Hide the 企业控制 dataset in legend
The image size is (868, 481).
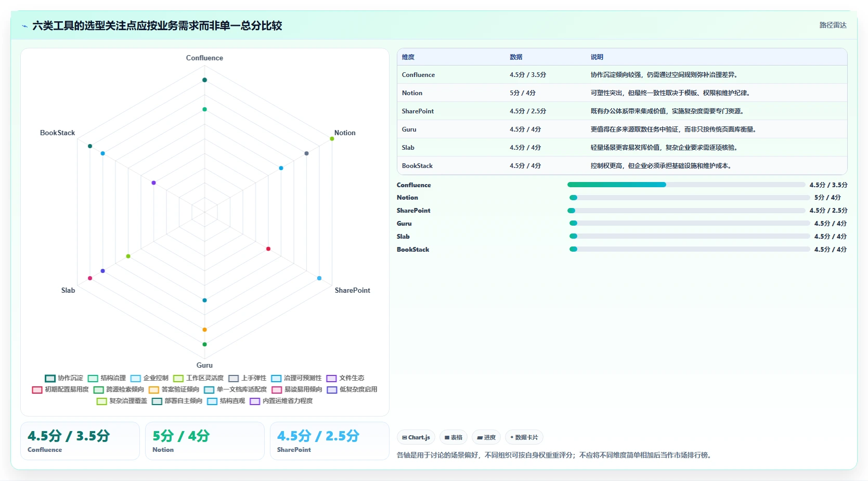coord(149,378)
